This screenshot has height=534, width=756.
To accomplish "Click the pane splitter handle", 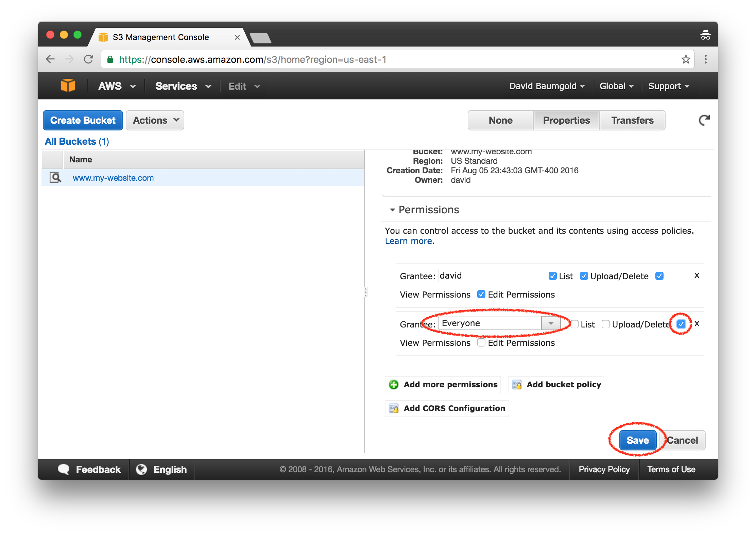I will click(366, 292).
